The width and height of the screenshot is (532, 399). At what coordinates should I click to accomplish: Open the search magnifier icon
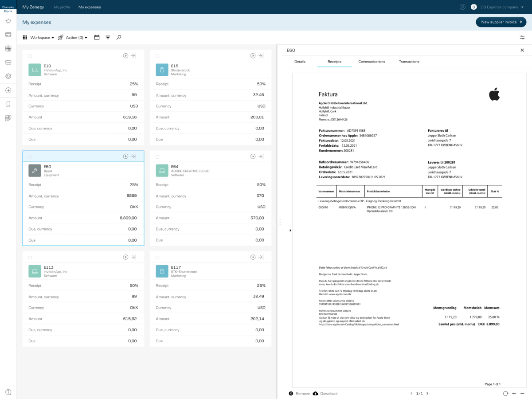click(x=119, y=38)
